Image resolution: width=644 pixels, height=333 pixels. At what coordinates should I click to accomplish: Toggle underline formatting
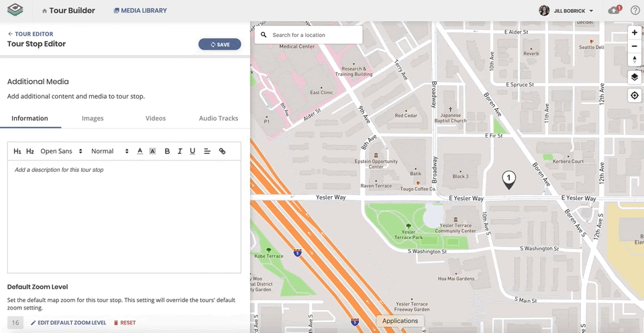click(x=193, y=151)
